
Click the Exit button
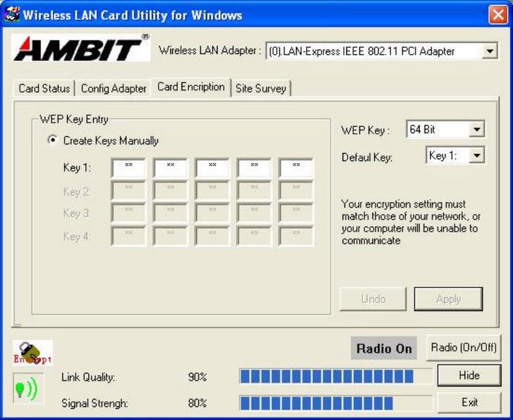point(469,402)
